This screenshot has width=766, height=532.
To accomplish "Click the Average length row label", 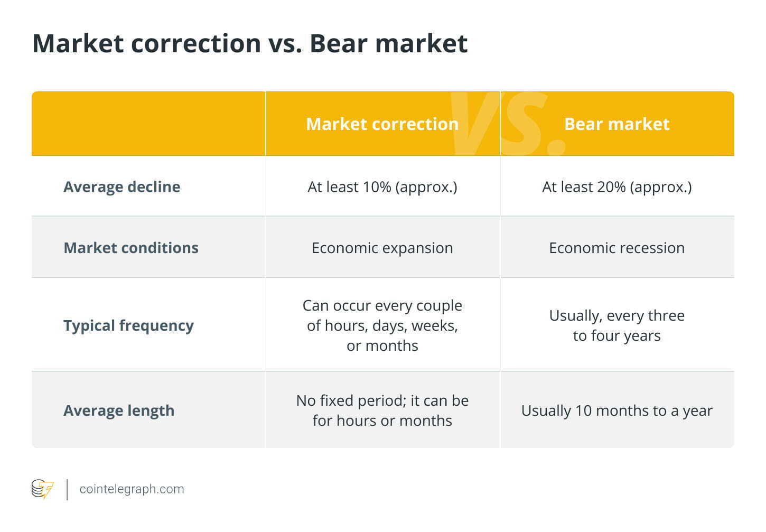I will [119, 410].
